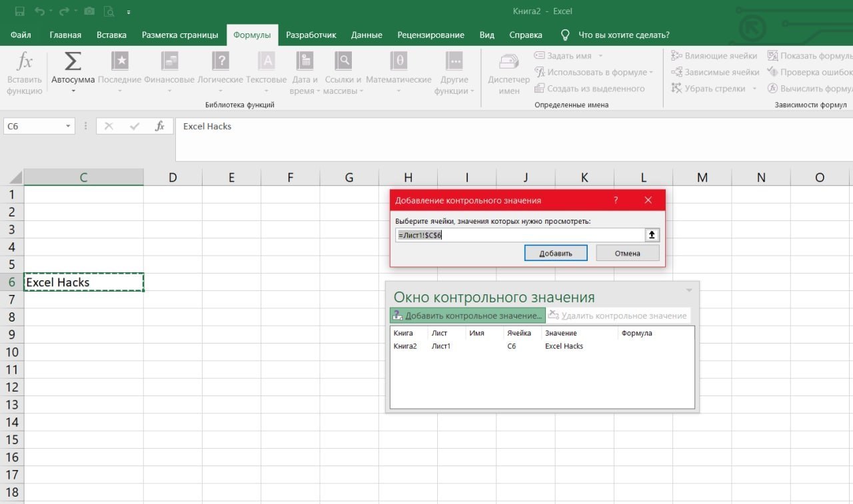Click the cell reference input field
The width and height of the screenshot is (853, 504).
[x=520, y=235]
